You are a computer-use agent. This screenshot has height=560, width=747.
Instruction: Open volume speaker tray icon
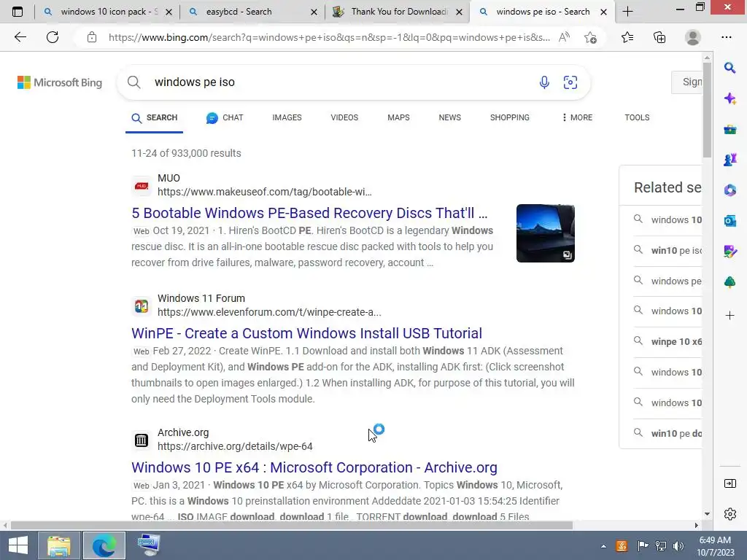(678, 546)
